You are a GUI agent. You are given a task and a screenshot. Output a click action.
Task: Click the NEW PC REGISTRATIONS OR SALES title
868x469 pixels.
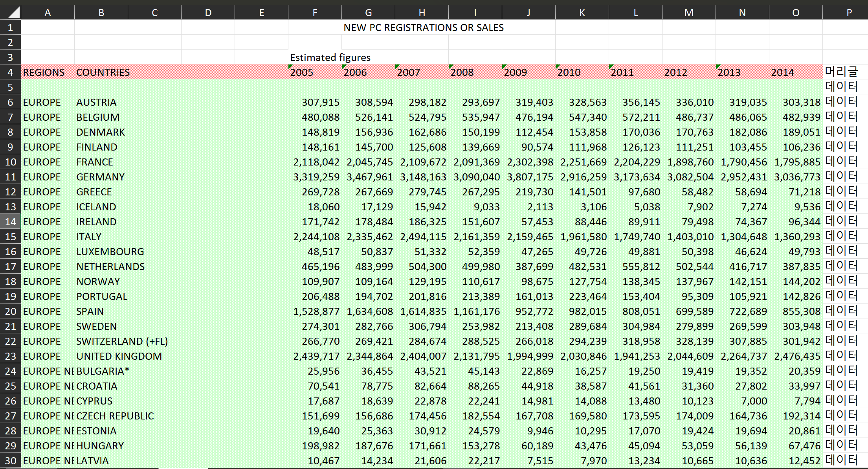point(423,28)
